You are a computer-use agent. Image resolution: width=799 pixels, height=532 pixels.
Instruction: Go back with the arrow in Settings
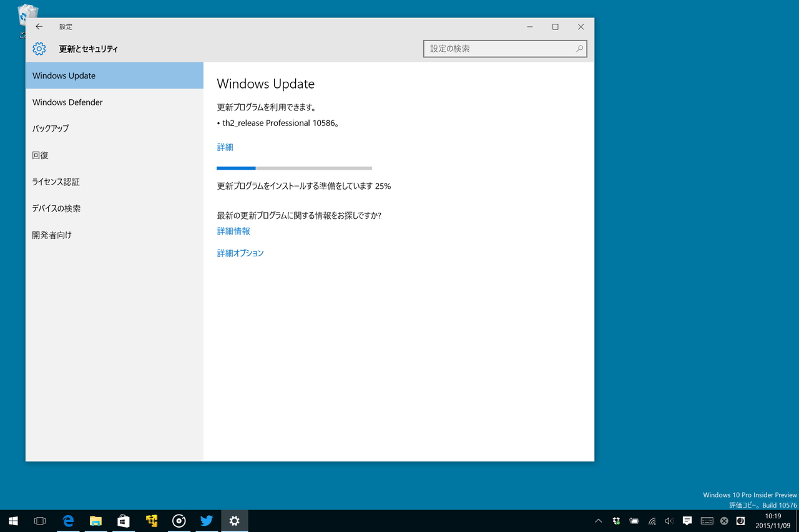coord(39,27)
